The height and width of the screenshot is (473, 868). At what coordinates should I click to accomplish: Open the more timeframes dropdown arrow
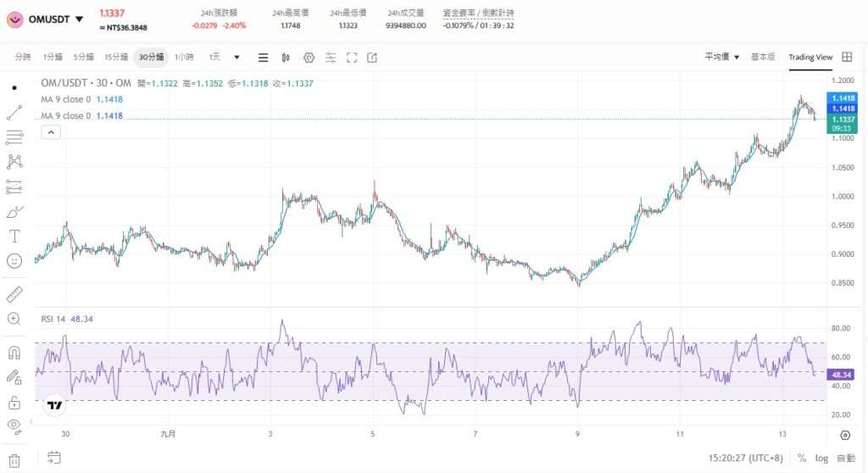click(x=236, y=58)
